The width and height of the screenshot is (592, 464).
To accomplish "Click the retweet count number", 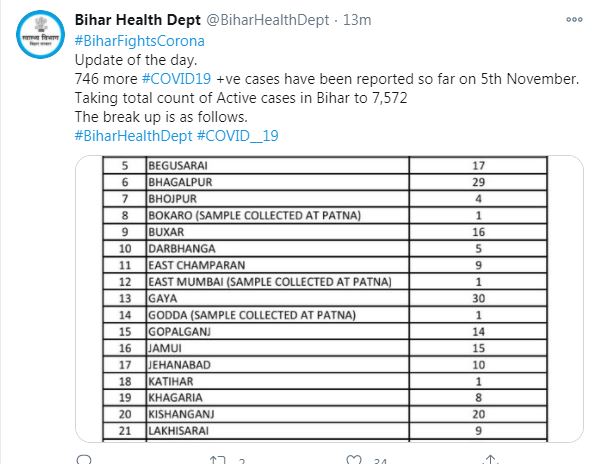I will (x=242, y=461).
